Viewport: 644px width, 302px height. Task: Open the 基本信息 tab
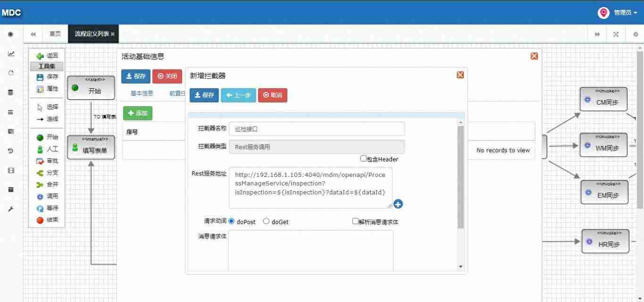tap(142, 93)
